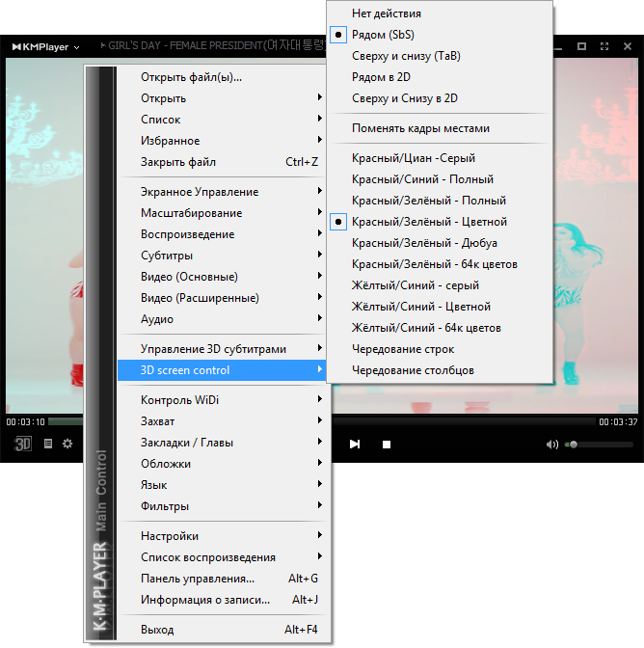Stop playback with the square button
The image size is (644, 648).
pyautogui.click(x=387, y=445)
